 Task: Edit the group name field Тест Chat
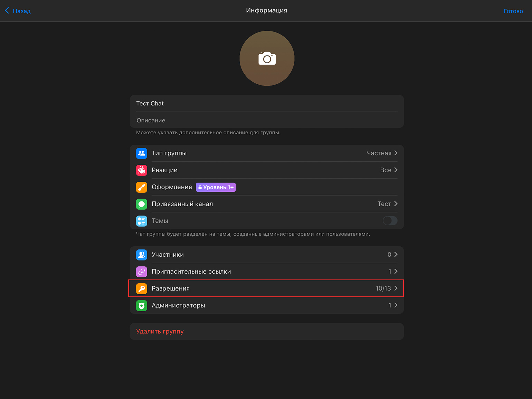tap(267, 103)
